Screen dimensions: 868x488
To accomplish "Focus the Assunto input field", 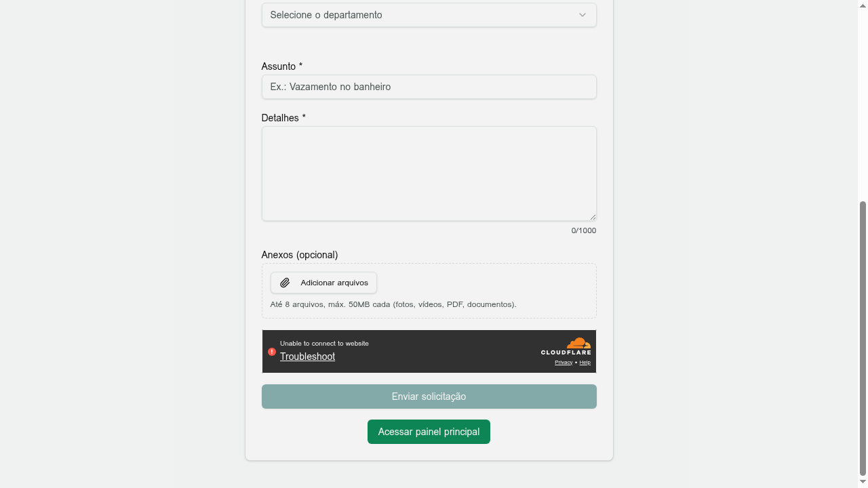I will tap(429, 87).
